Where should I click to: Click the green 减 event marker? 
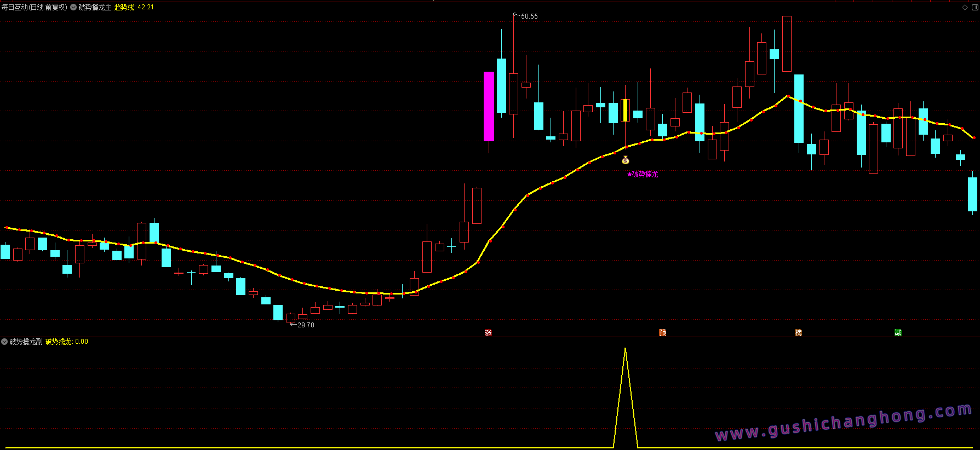(x=898, y=333)
